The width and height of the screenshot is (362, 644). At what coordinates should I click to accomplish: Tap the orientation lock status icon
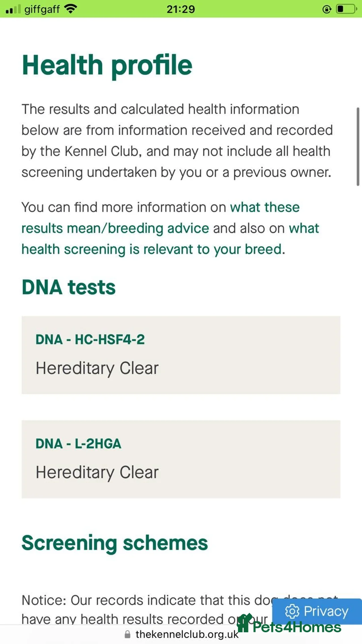pyautogui.click(x=327, y=9)
